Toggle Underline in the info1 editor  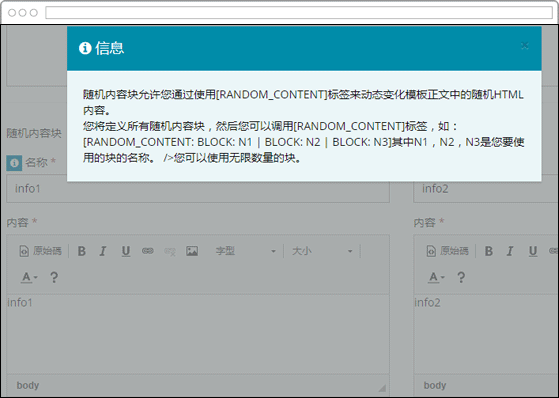coord(125,251)
